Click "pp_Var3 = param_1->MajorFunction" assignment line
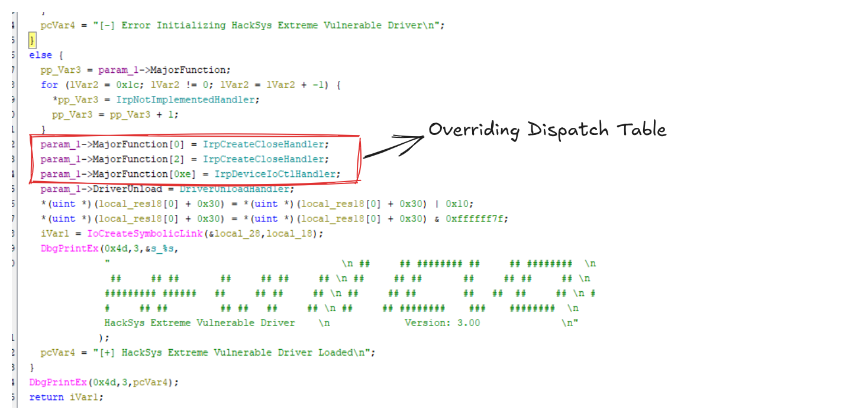Viewport: 868px width, 419px height. pyautogui.click(x=136, y=70)
